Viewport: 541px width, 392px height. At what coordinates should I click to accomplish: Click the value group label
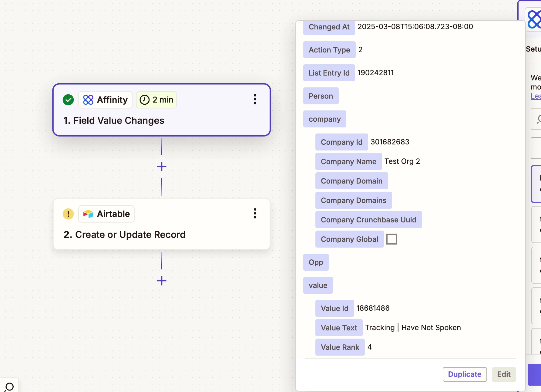click(318, 285)
